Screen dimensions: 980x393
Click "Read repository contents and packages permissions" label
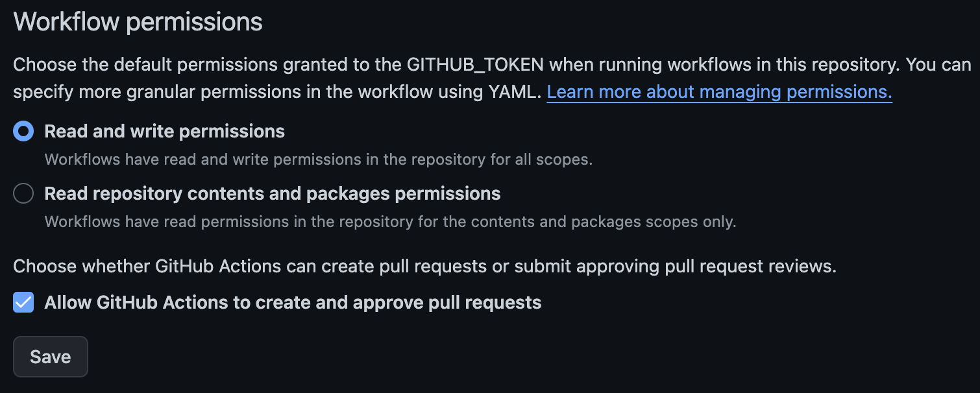point(272,194)
